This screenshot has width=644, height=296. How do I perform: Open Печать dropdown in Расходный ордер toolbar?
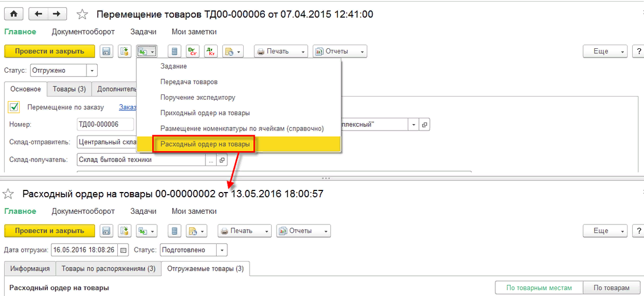point(244,231)
